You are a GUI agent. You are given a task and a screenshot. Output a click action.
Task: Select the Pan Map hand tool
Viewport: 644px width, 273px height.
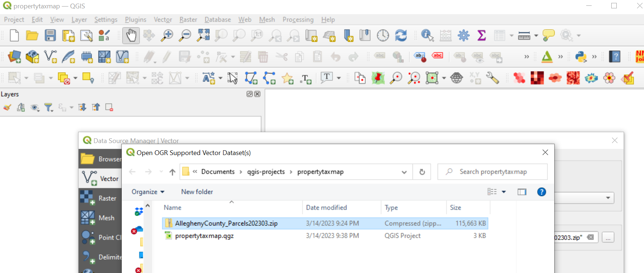click(x=131, y=35)
